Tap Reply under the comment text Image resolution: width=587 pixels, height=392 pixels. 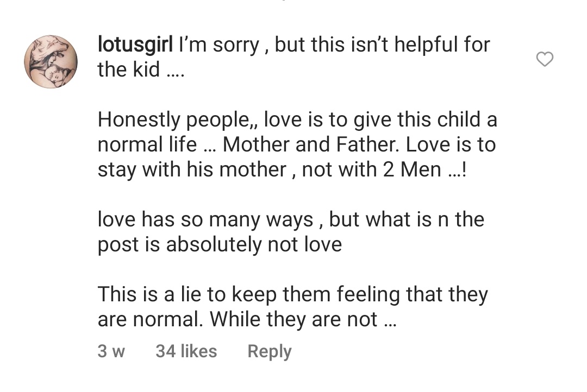(269, 352)
